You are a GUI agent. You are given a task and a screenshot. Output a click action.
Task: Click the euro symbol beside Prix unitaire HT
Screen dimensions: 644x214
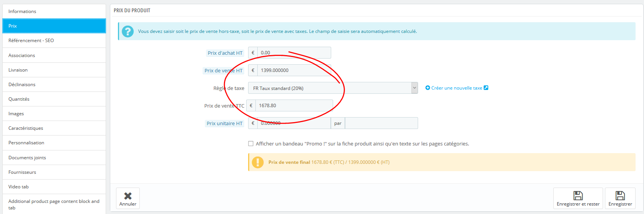(253, 123)
